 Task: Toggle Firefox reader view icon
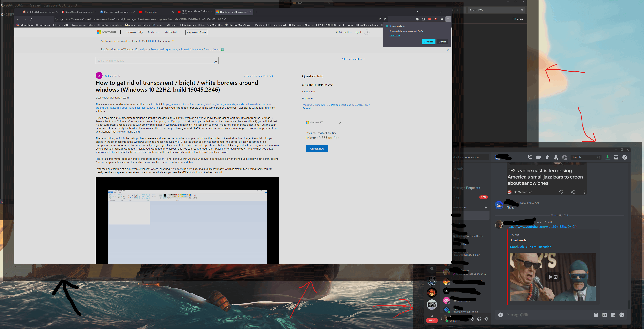tap(380, 19)
